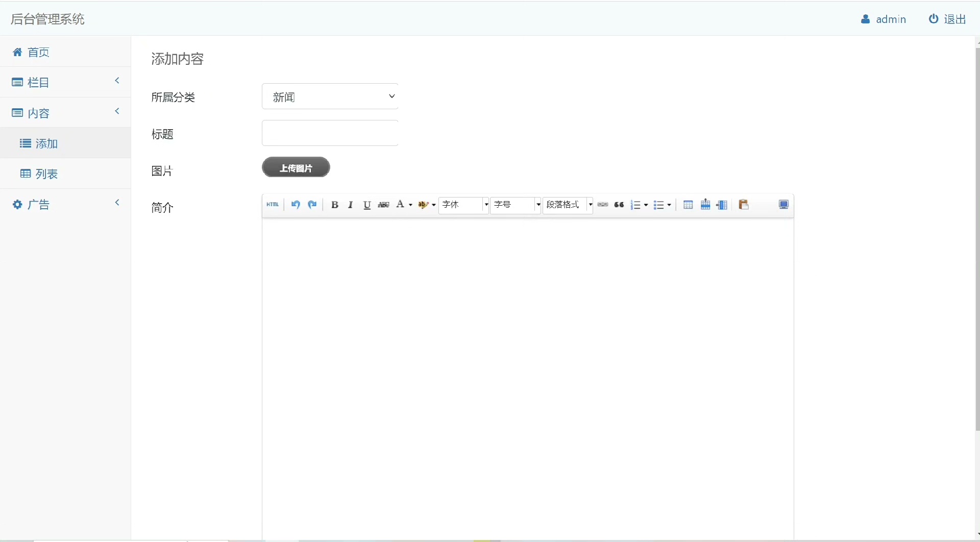
Task: Apply strikethrough with the ABC icon
Action: click(383, 205)
